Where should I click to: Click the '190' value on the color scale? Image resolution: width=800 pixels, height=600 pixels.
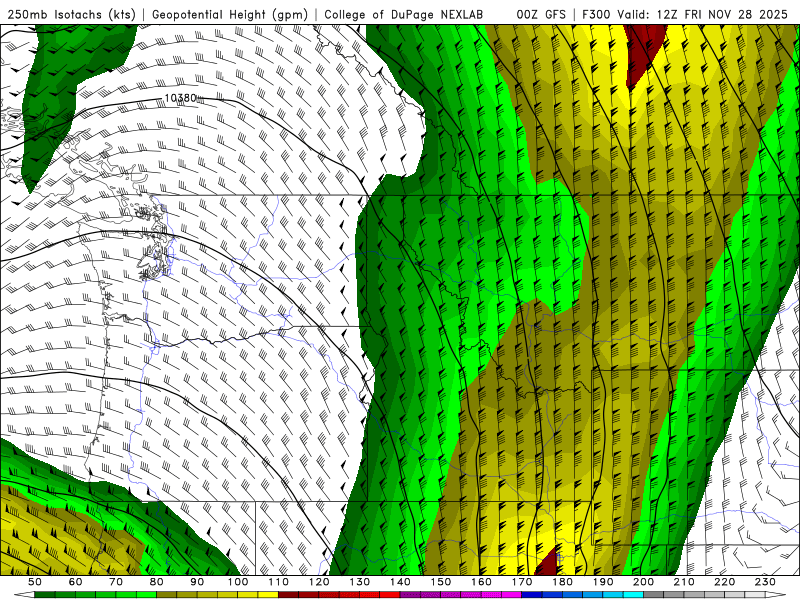pos(603,582)
